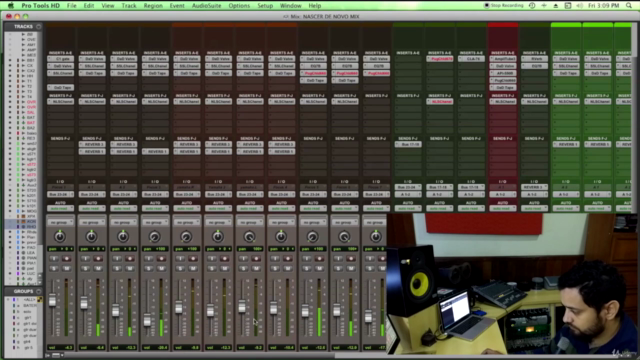Solo the channel with volume -9.8
Image resolution: width=640 pixels, height=360 pixels.
click(180, 268)
